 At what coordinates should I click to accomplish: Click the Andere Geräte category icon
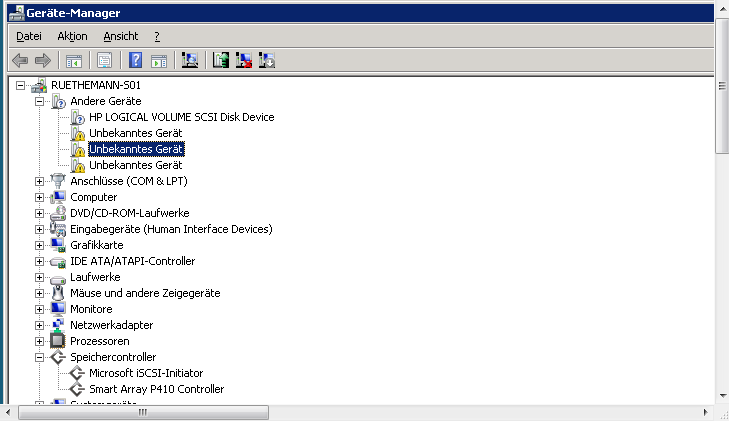[x=58, y=101]
